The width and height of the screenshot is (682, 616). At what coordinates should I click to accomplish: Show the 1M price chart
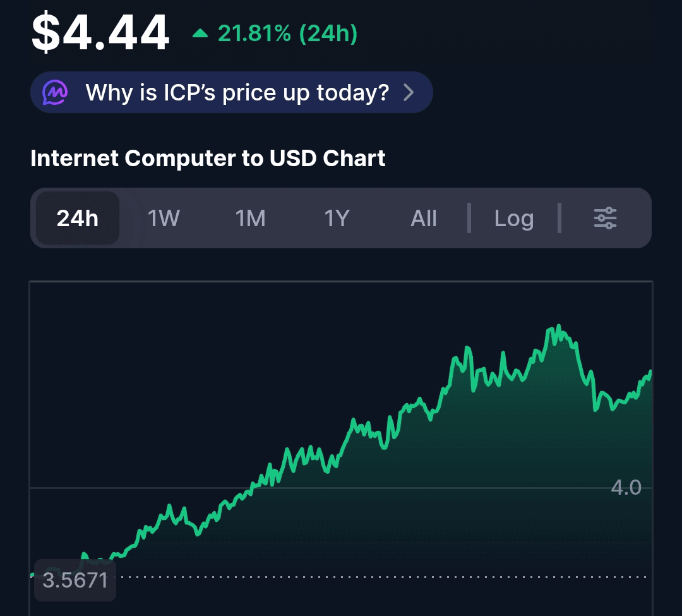click(x=250, y=218)
